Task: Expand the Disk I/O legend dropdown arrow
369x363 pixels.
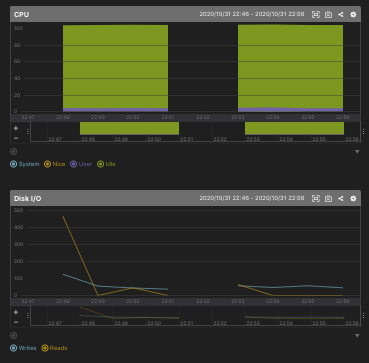Action: point(357,336)
